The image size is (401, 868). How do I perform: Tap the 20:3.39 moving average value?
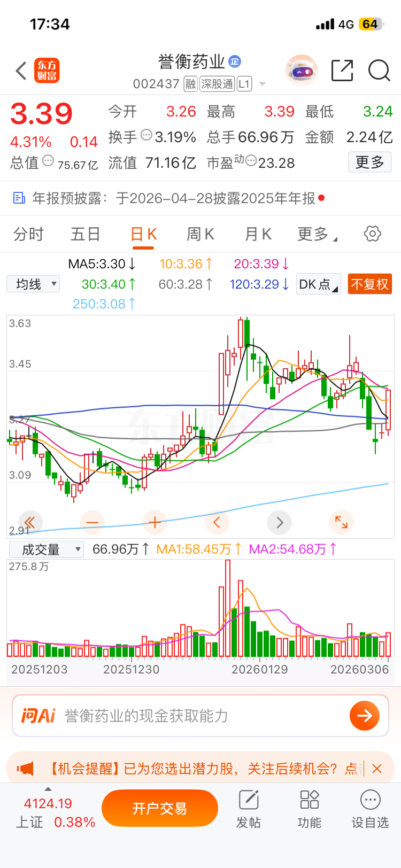[261, 264]
